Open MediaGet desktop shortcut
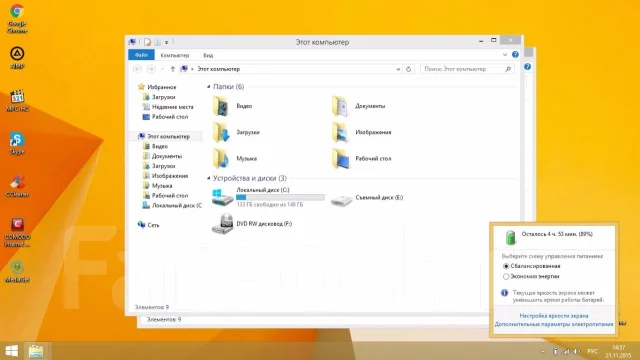 tap(17, 271)
